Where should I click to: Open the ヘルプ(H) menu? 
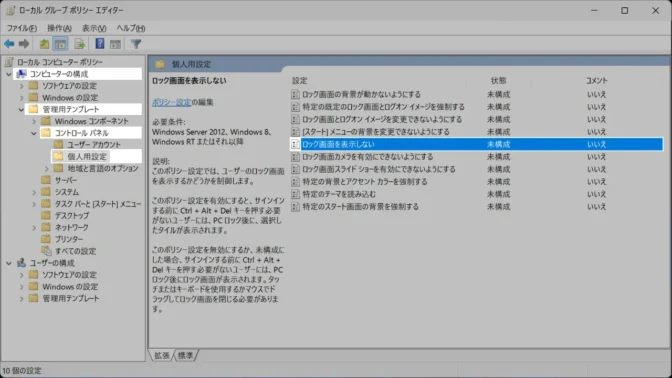click(x=131, y=28)
